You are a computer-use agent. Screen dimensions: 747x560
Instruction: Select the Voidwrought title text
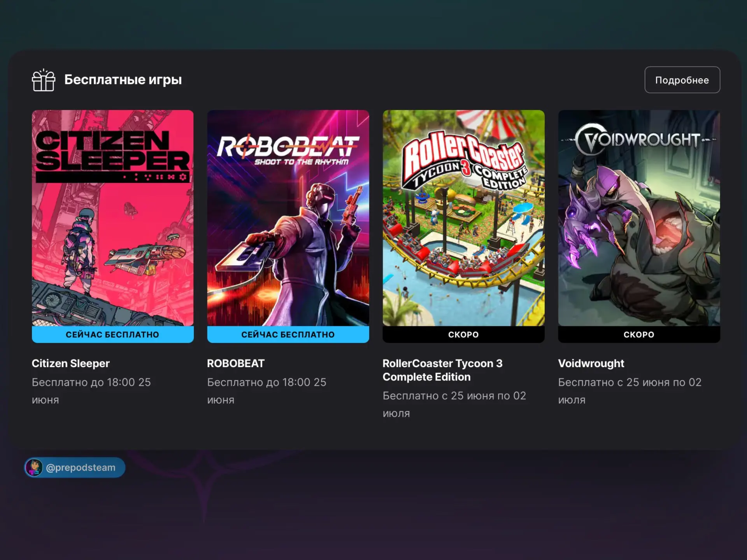pos(591,363)
